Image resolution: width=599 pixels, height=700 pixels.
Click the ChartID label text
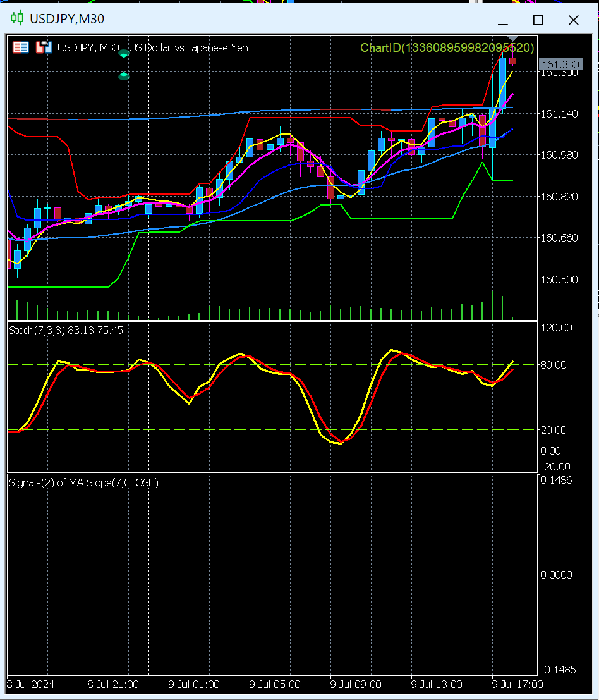click(447, 48)
